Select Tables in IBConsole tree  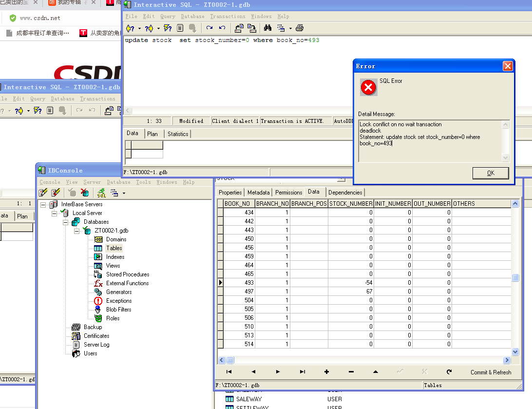pos(114,248)
